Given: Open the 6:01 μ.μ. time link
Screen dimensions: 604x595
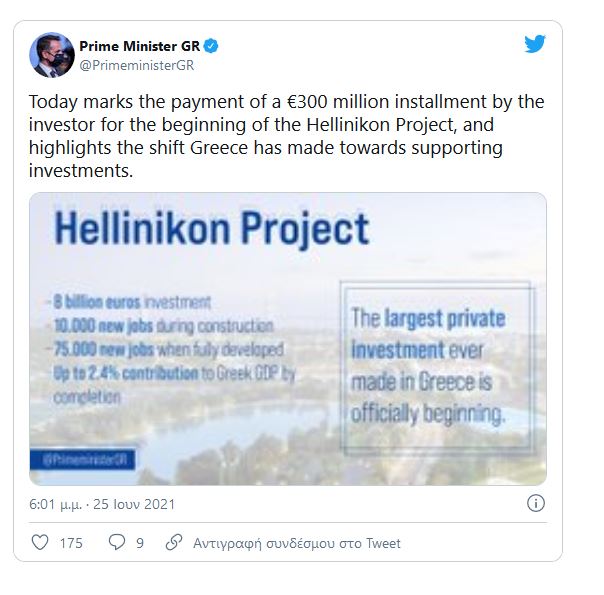Looking at the screenshot, I should (x=55, y=504).
